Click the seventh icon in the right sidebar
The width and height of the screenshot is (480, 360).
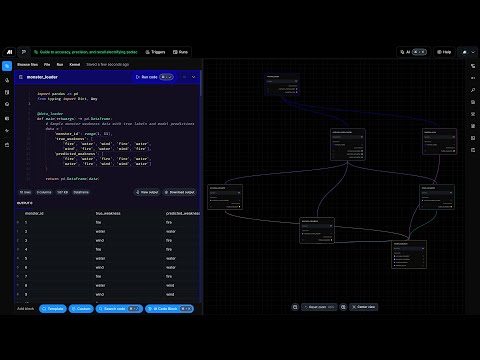[x=473, y=138]
